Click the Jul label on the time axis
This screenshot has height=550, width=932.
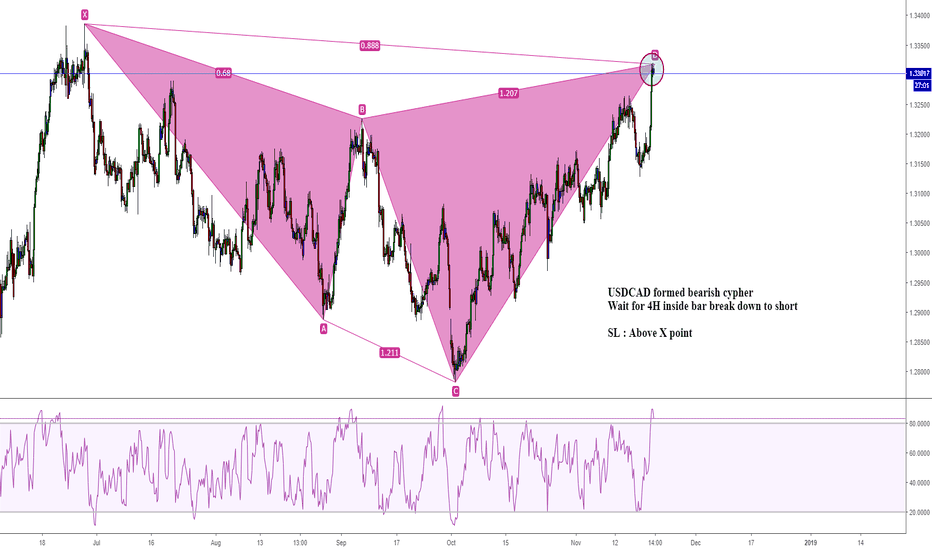click(97, 543)
